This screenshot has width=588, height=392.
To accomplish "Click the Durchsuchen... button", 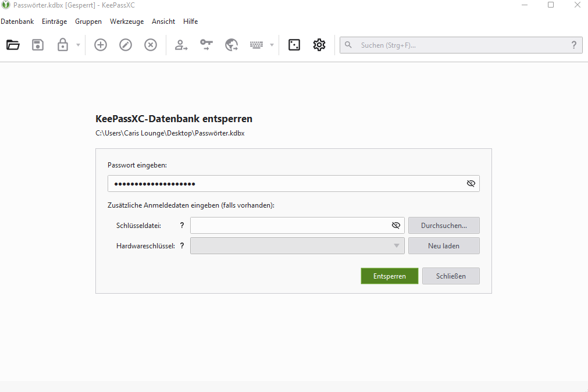I will (x=444, y=225).
